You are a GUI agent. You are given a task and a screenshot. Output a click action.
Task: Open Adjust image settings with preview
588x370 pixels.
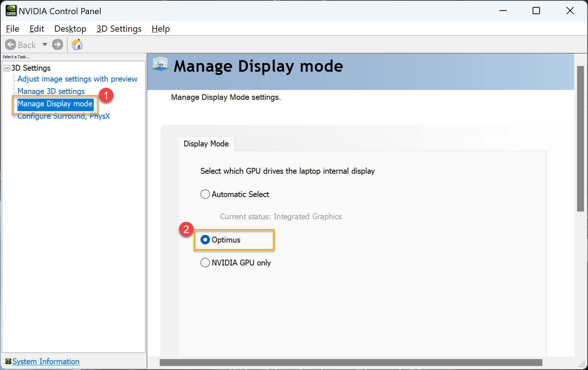point(77,79)
